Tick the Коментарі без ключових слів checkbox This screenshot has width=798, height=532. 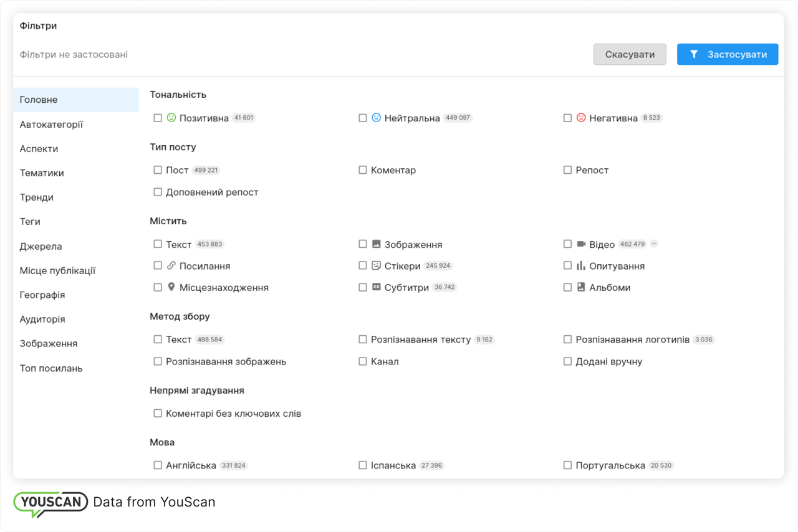pos(158,414)
